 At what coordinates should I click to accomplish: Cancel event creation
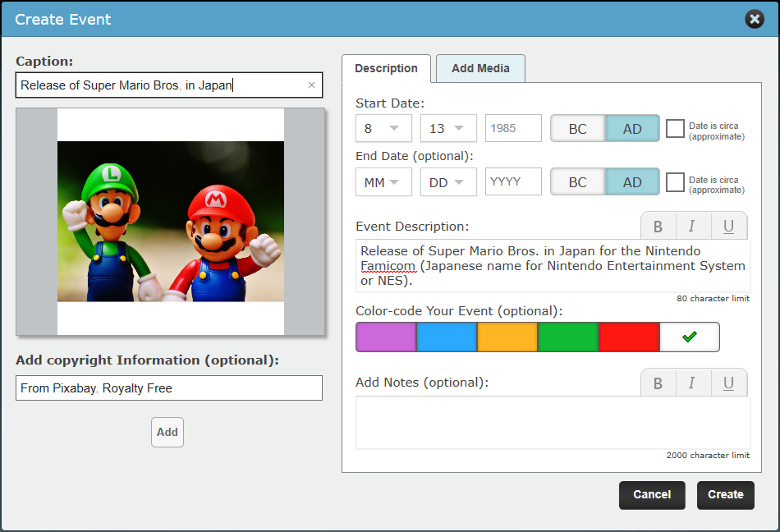(x=652, y=495)
